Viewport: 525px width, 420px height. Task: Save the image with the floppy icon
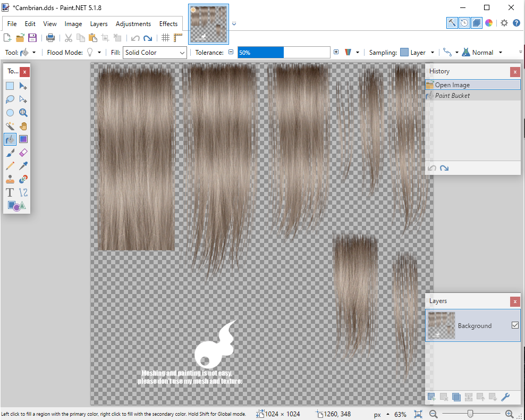coord(32,38)
